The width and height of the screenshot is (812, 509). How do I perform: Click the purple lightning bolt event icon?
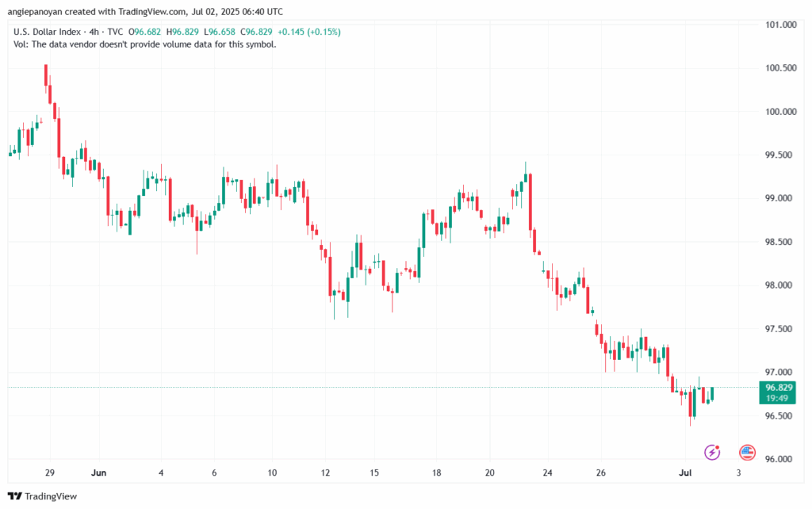coord(712,452)
